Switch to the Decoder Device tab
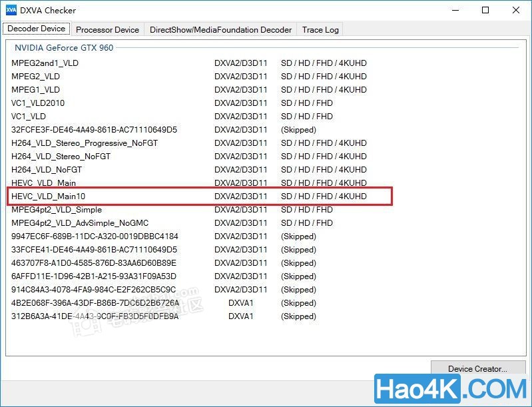The height and width of the screenshot is (407, 532). [37, 29]
